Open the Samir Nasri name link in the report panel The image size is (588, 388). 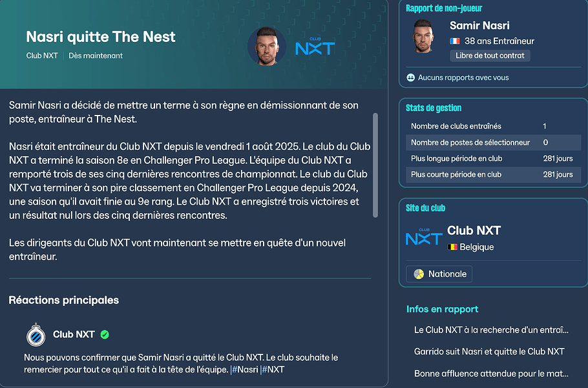(x=479, y=26)
